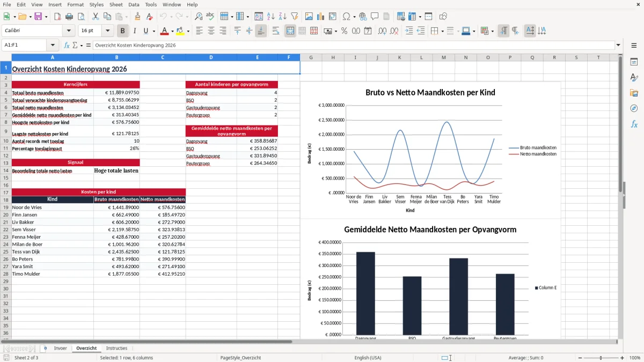Align text right

coord(223,31)
